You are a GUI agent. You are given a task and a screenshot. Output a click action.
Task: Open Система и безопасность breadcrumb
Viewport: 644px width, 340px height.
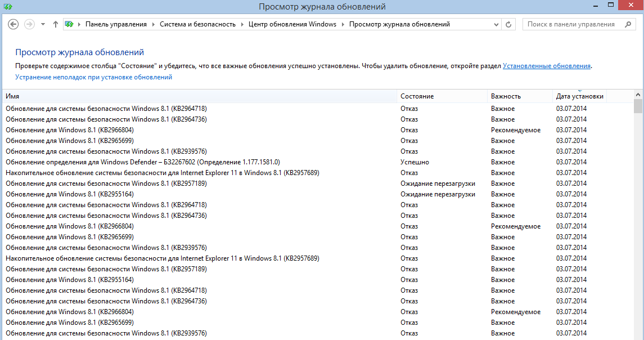tap(197, 24)
